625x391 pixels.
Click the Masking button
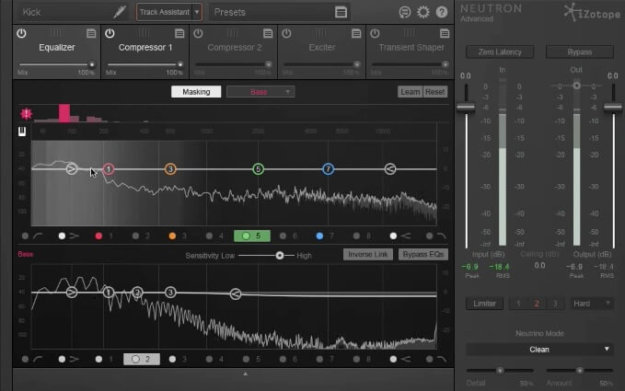(196, 92)
